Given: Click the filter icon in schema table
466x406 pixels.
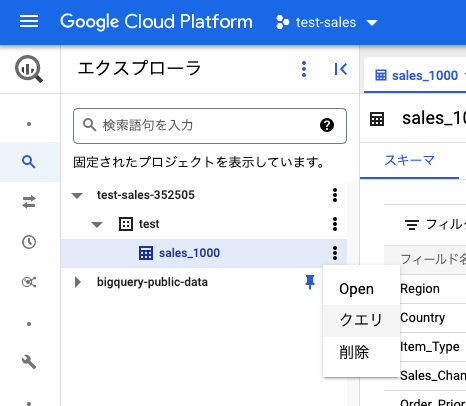Looking at the screenshot, I should [x=412, y=225].
